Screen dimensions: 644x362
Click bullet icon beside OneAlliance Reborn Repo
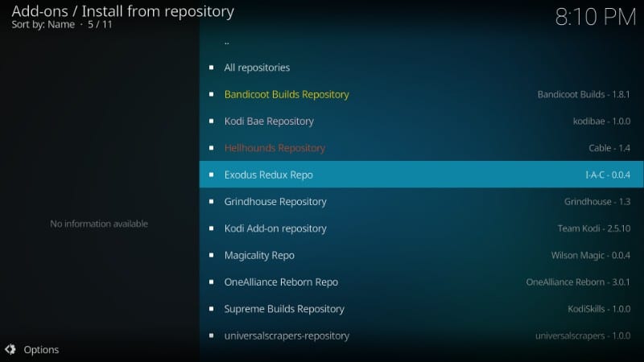(x=211, y=282)
